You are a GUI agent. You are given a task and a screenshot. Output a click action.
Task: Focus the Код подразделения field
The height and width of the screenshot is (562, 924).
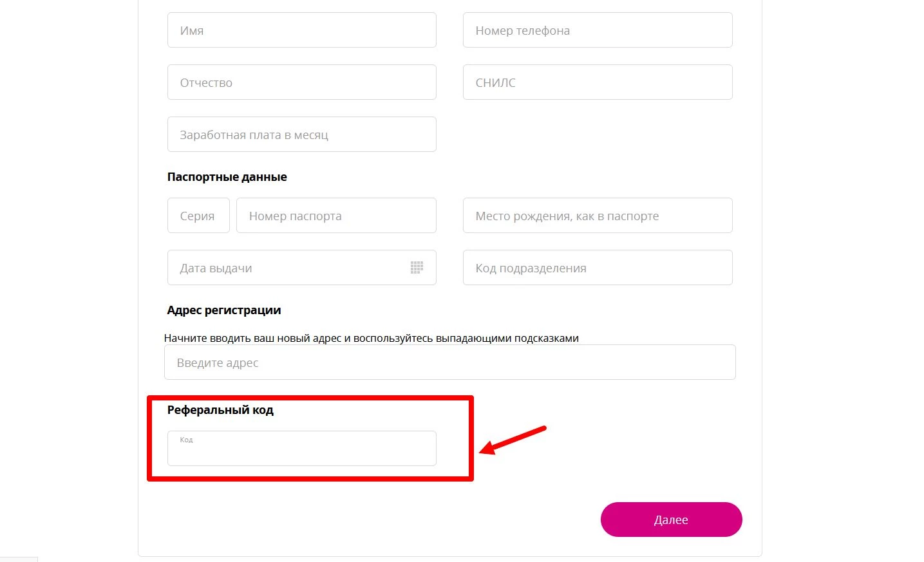(x=597, y=268)
